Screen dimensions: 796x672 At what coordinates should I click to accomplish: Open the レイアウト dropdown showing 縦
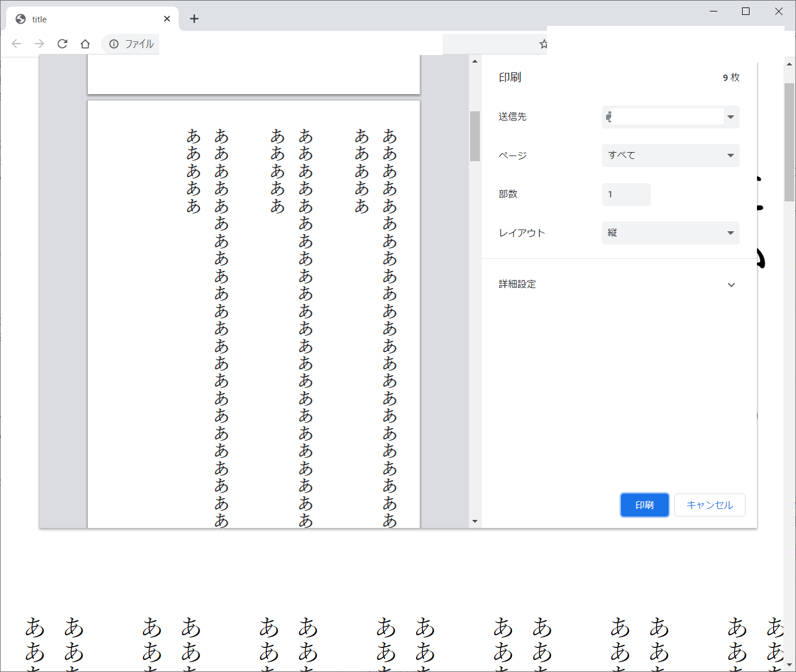(x=670, y=233)
